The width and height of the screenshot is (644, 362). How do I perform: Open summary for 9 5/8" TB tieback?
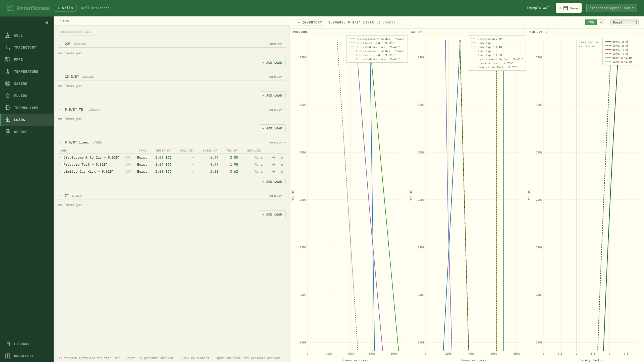tap(277, 110)
